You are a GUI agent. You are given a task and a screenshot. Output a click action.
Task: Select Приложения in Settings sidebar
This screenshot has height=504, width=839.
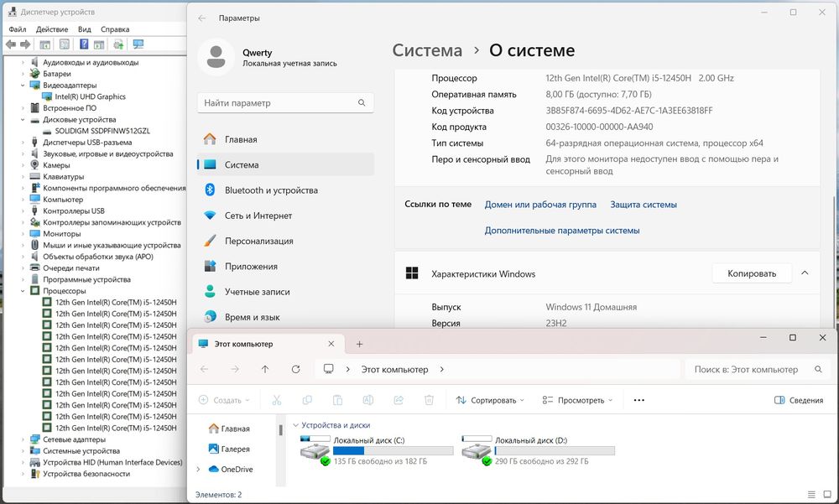[285, 267]
